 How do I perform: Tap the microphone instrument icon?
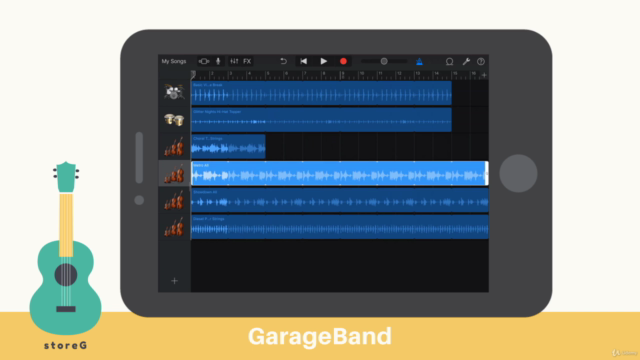(x=218, y=62)
